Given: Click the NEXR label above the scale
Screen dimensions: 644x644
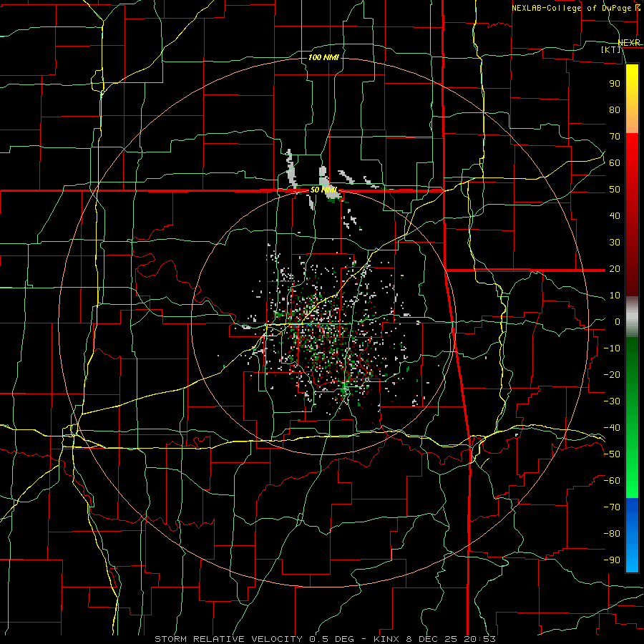Looking at the screenshot, I should click(x=629, y=43).
